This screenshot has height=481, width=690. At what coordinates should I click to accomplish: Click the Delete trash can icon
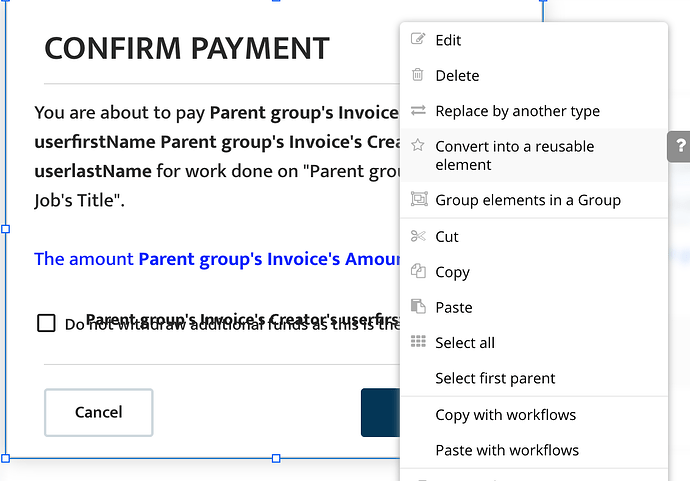coord(418,75)
